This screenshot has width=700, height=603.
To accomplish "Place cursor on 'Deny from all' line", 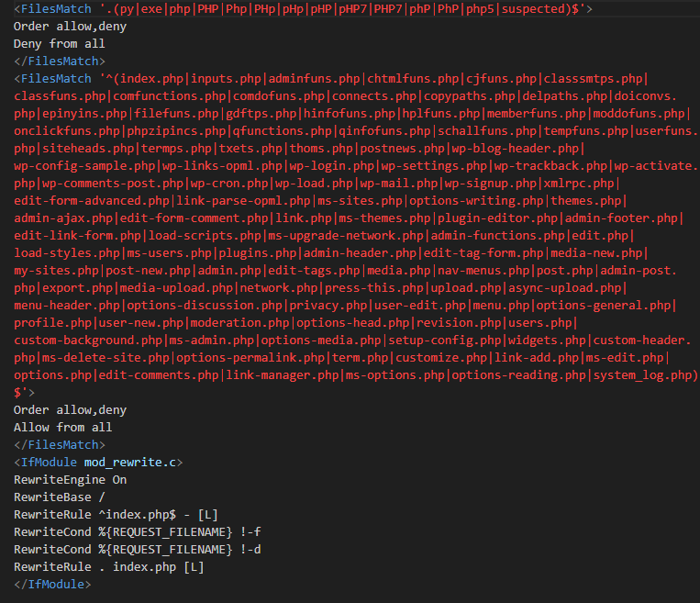I will [x=60, y=44].
